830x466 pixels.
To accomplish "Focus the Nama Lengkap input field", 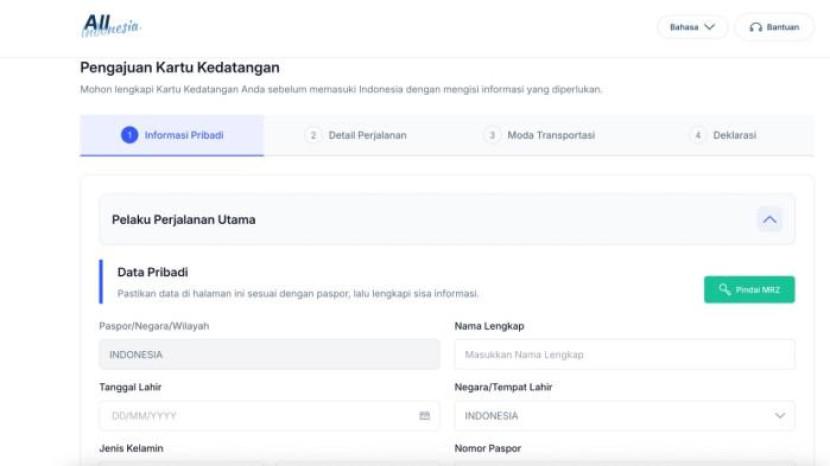I will [x=624, y=355].
